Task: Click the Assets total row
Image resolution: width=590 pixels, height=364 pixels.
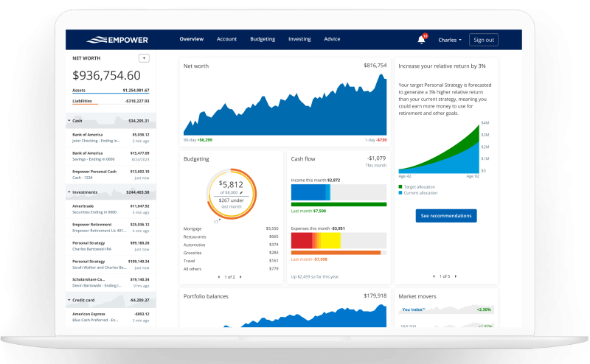Action: (x=111, y=91)
